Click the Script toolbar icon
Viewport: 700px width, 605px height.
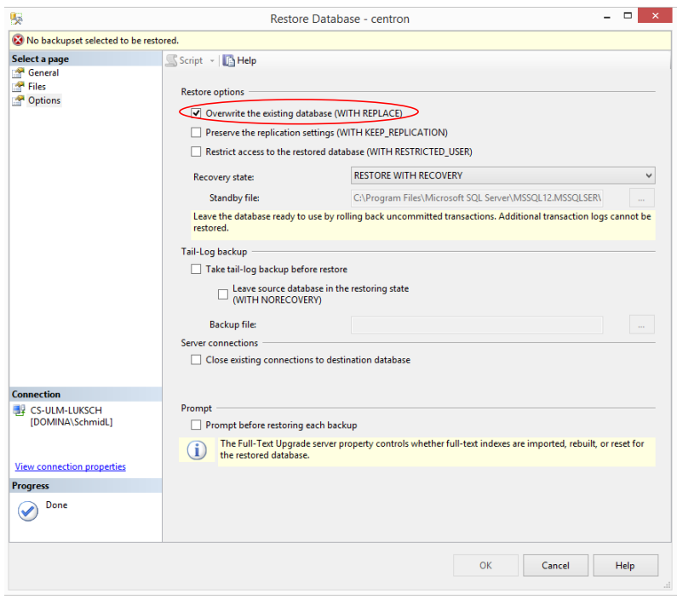[171, 60]
